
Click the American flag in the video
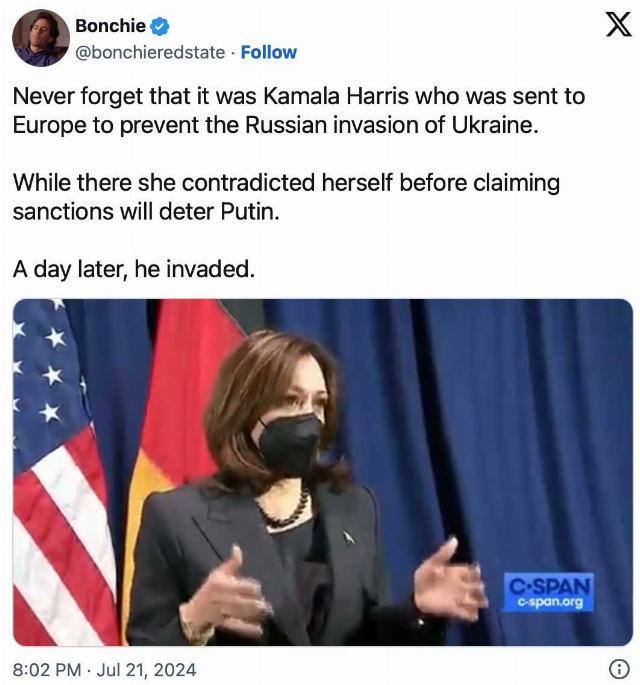pyautogui.click(x=59, y=472)
